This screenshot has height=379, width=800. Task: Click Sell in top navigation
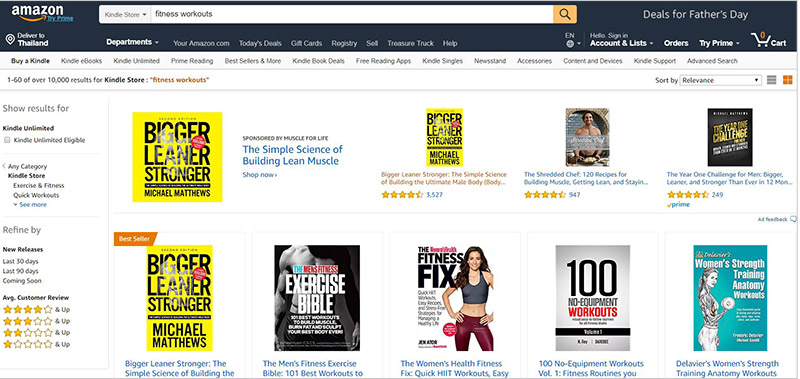pyautogui.click(x=372, y=43)
